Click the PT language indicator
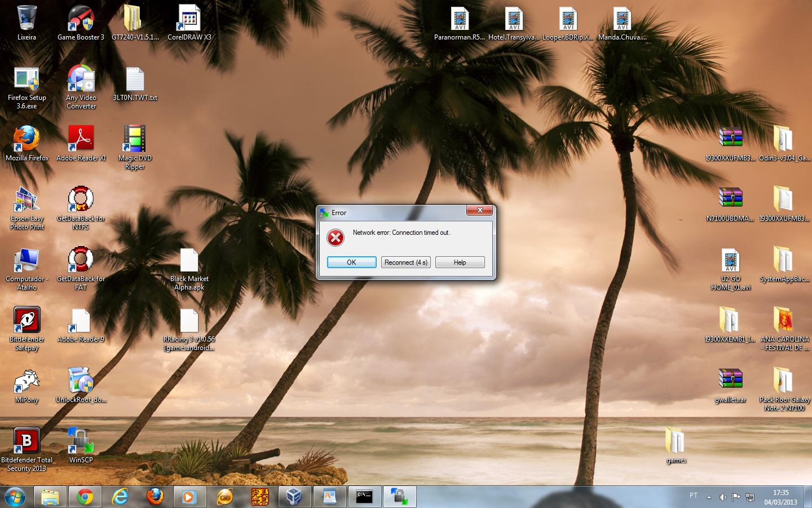Viewport: 812px width, 508px height. [x=694, y=496]
